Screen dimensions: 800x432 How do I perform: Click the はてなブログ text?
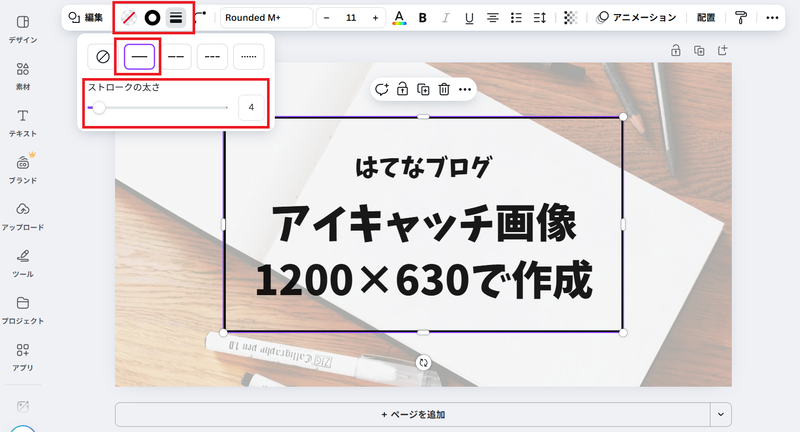pos(423,167)
